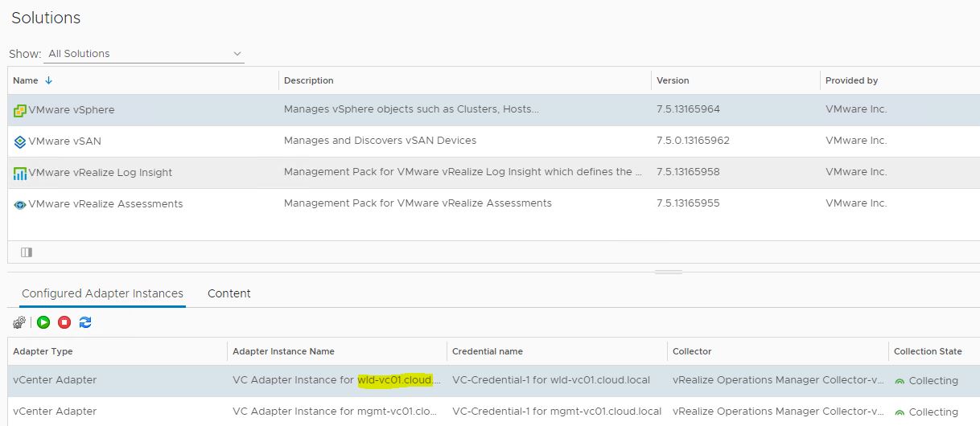Sort by the Version column header

(673, 80)
